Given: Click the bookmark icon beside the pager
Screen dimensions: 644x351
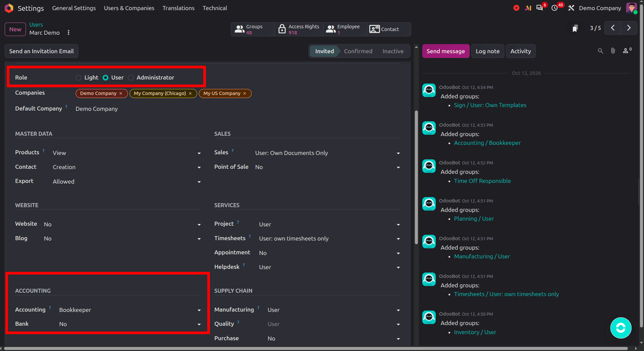Looking at the screenshot, I should point(575,28).
